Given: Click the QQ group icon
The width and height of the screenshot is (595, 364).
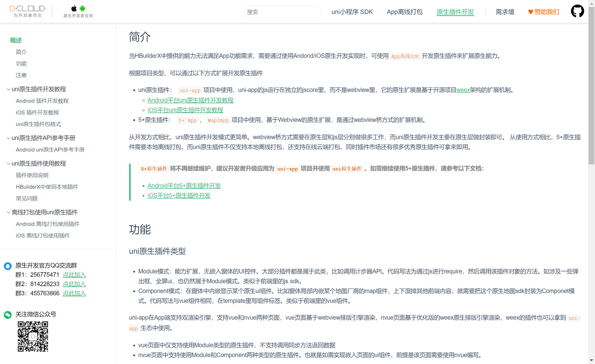Looking at the screenshot, I should [x=8, y=266].
